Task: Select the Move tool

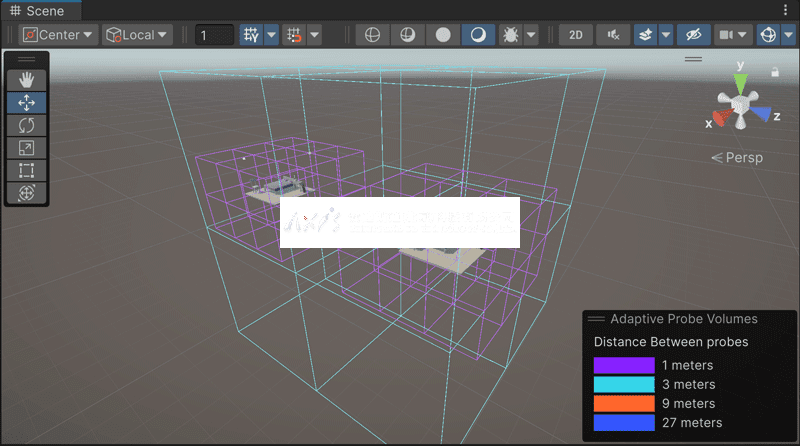Action: coord(26,102)
